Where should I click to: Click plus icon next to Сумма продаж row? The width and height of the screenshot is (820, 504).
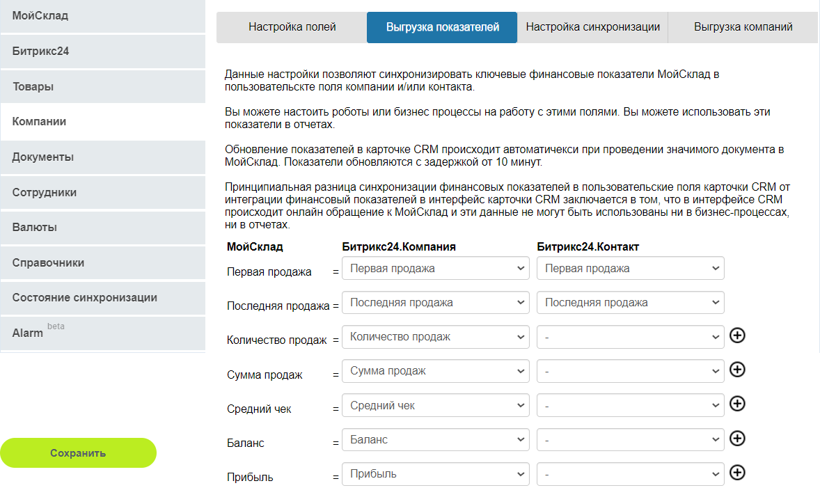point(738,370)
